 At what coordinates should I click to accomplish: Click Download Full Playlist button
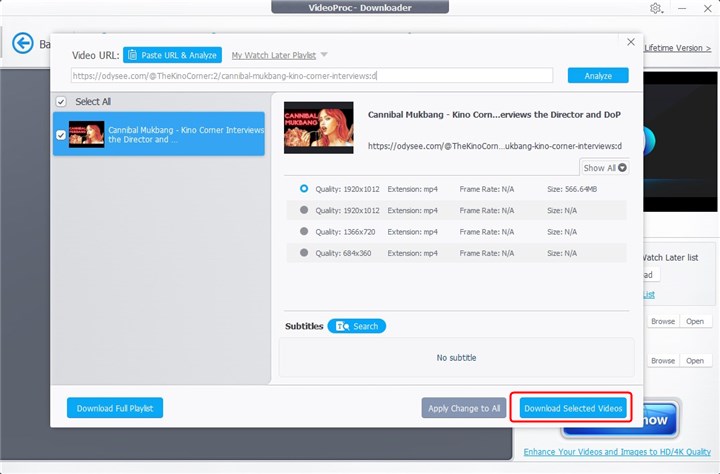(115, 408)
